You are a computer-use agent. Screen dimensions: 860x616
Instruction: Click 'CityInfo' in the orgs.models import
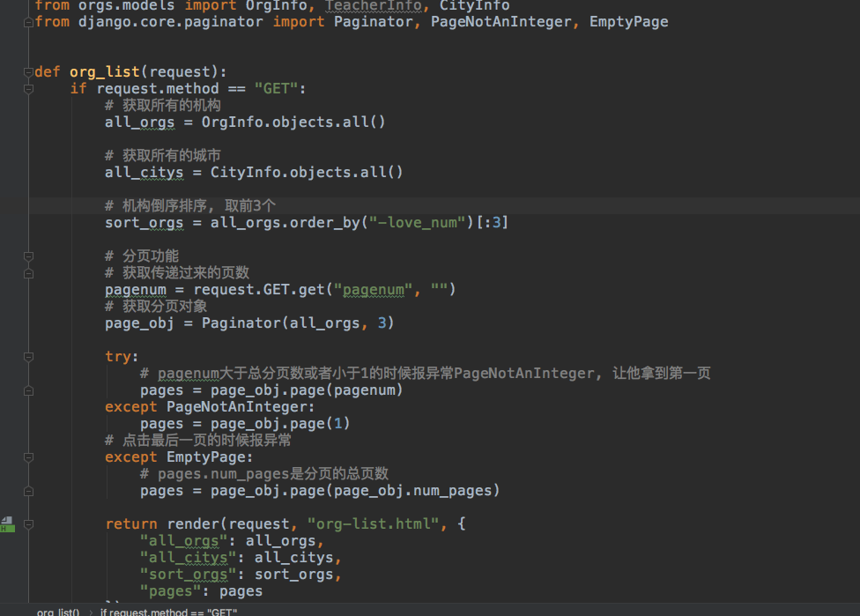click(474, 5)
